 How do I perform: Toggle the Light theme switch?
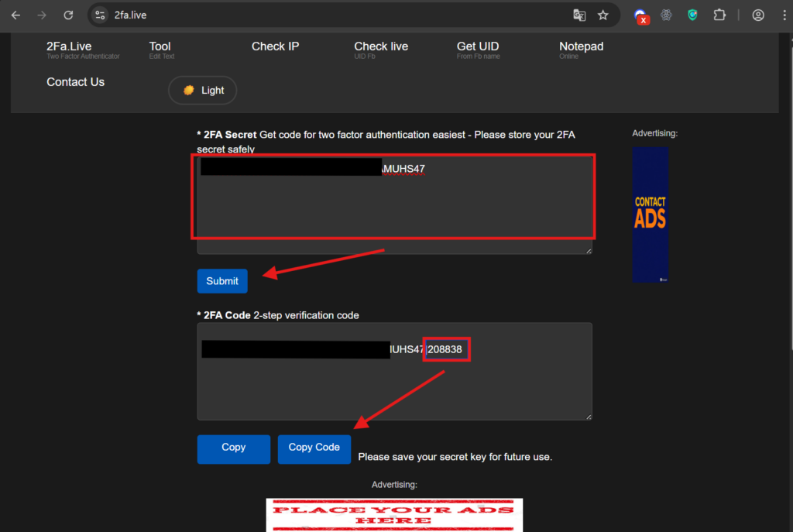click(203, 91)
